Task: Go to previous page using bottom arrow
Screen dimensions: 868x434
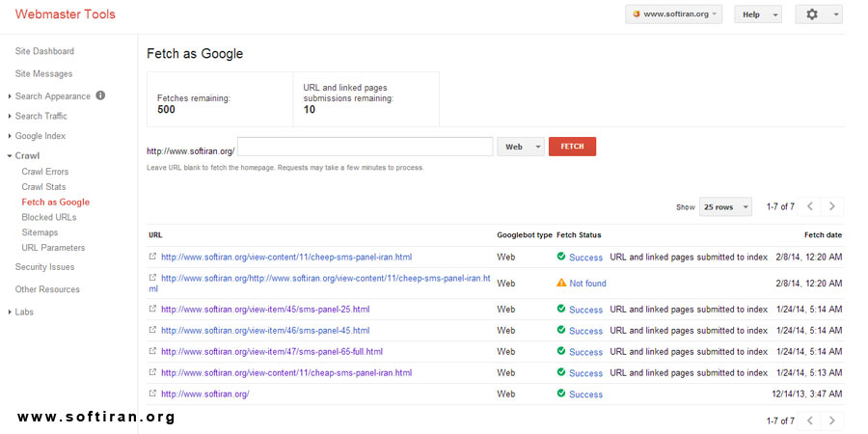Action: click(x=810, y=420)
